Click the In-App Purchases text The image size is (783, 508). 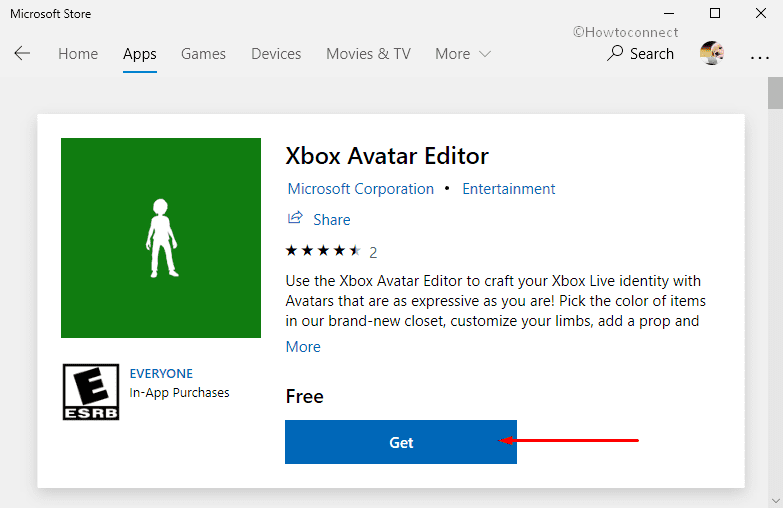(179, 393)
